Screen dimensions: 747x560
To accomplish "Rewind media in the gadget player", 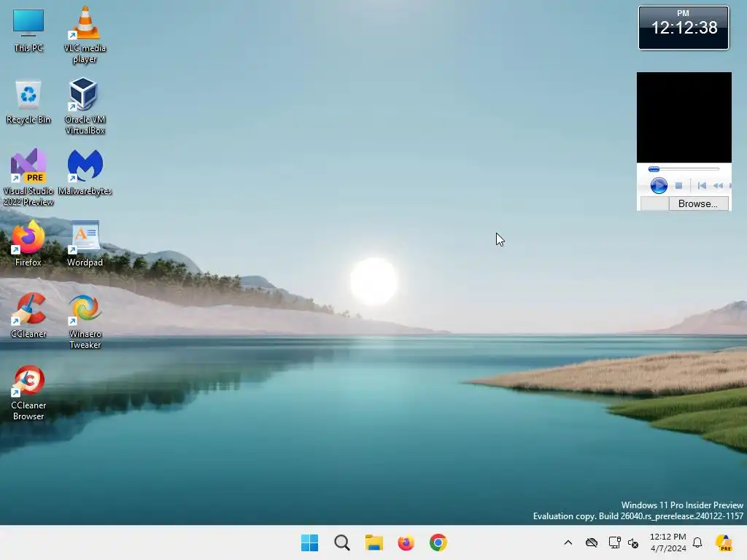I will click(x=718, y=185).
